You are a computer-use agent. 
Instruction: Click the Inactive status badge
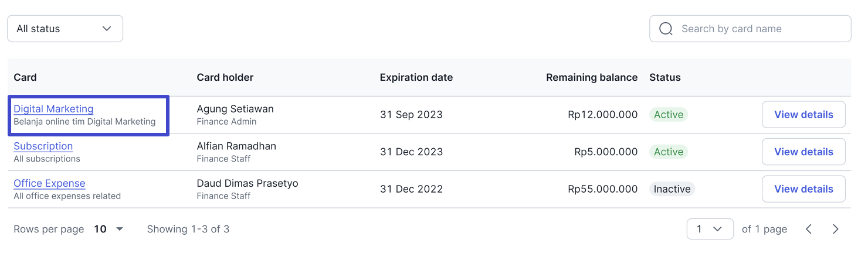(672, 189)
